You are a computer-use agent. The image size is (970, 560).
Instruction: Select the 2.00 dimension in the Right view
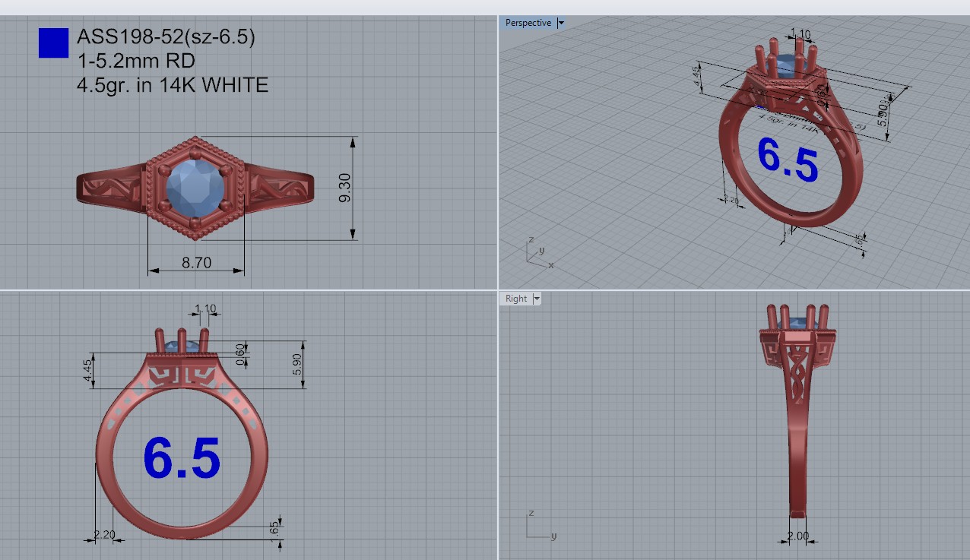[x=798, y=536]
